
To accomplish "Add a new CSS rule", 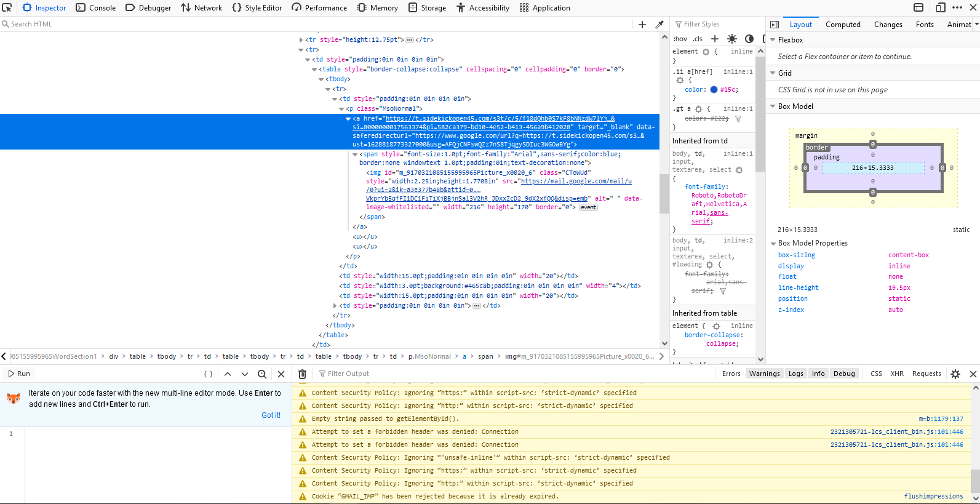I will point(715,39).
